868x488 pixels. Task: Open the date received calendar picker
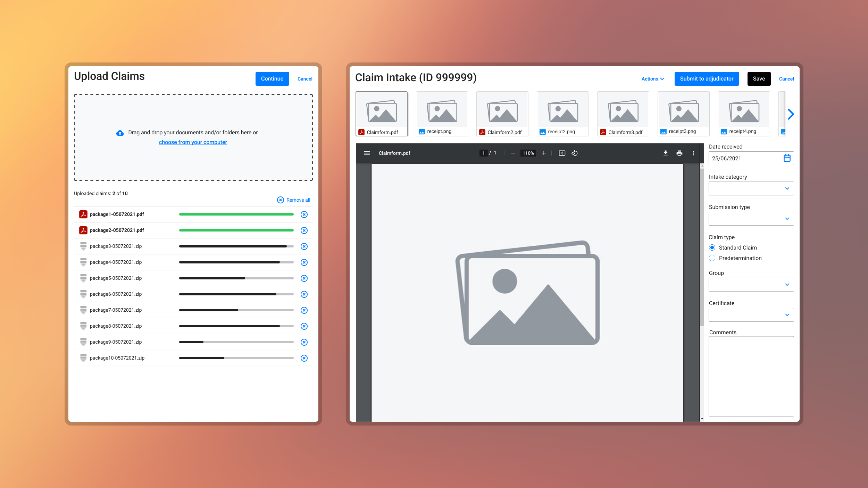(x=787, y=158)
